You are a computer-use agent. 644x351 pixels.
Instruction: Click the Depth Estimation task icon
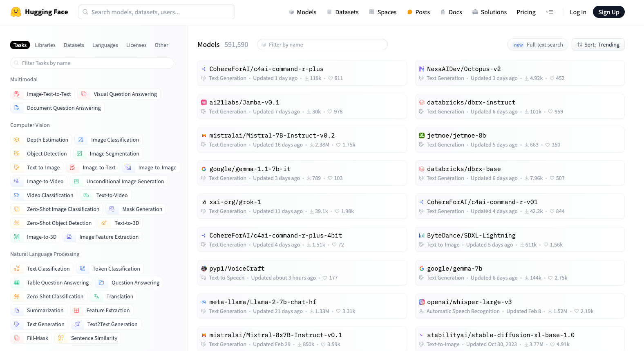[x=17, y=140]
